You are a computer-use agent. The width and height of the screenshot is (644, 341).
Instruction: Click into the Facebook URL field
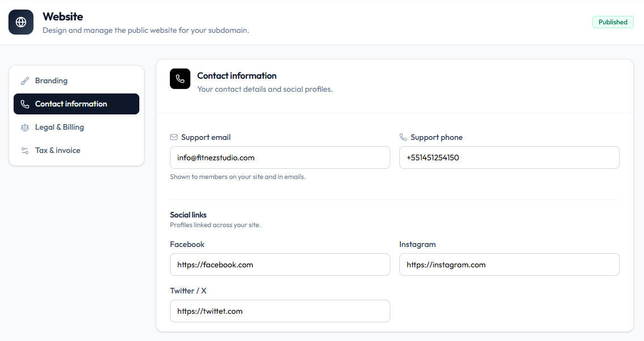click(280, 265)
